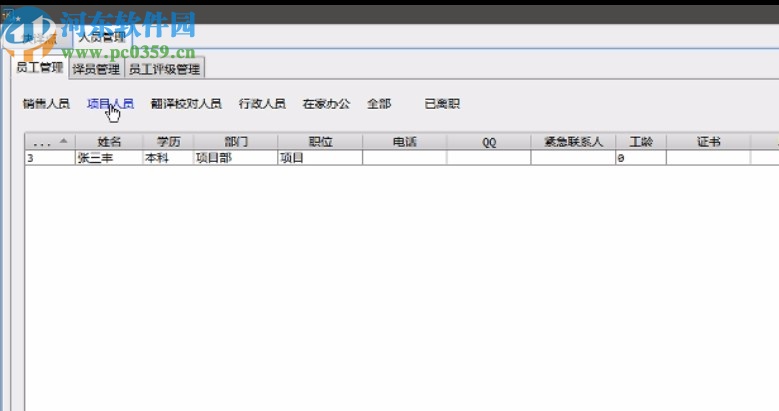Select the ID cell 3
The height and width of the screenshot is (411, 779).
point(50,158)
